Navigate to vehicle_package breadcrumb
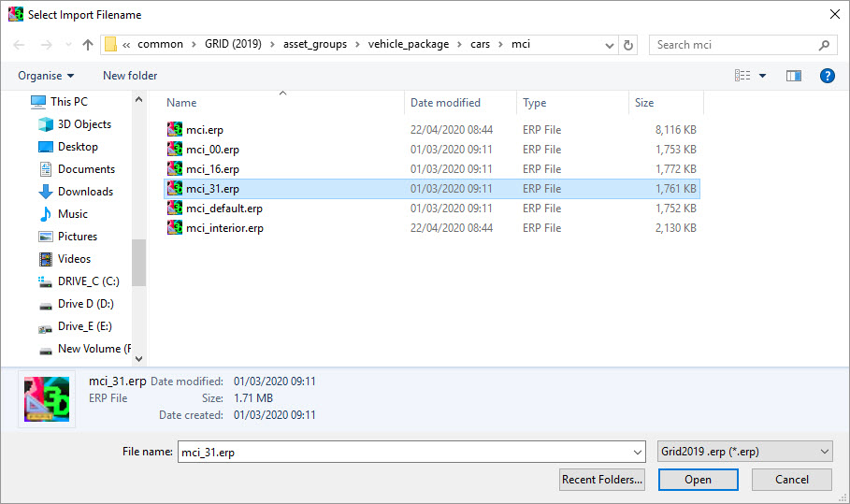850x504 pixels. point(409,45)
